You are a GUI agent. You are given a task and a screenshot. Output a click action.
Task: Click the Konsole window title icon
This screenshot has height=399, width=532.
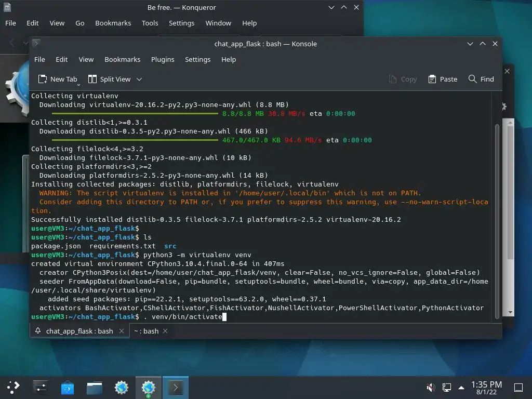pyautogui.click(x=36, y=44)
